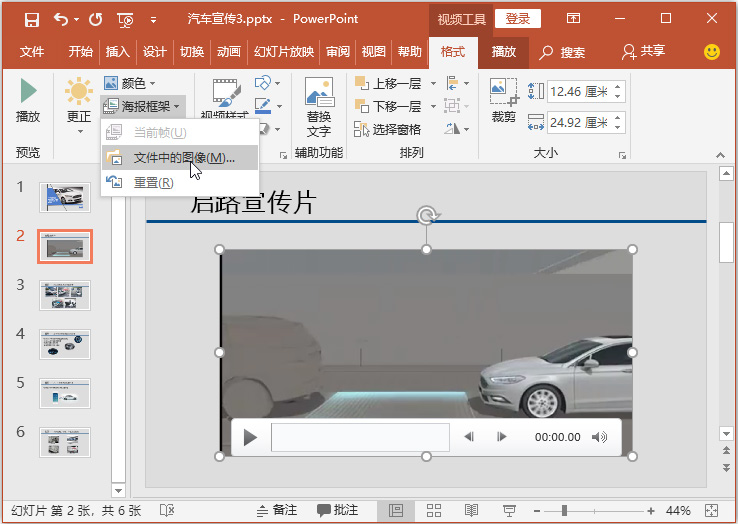Viewport: 738px width, 524px height.
Task: Toggle the 批注 comments pane
Action: click(x=337, y=510)
